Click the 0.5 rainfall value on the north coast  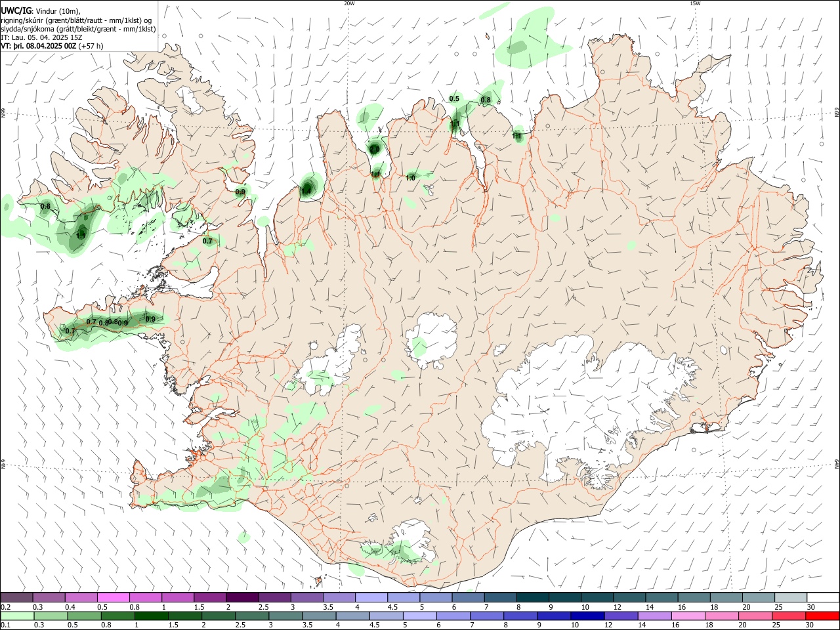pyautogui.click(x=454, y=99)
